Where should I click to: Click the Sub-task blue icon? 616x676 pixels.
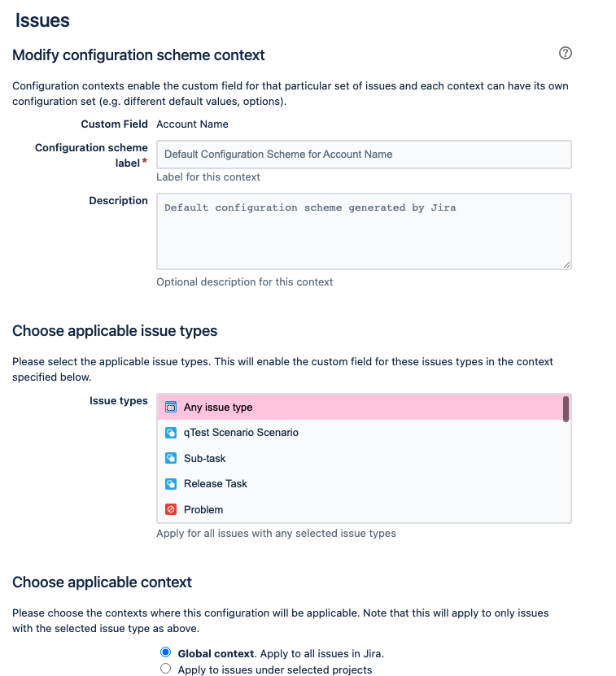pos(171,458)
